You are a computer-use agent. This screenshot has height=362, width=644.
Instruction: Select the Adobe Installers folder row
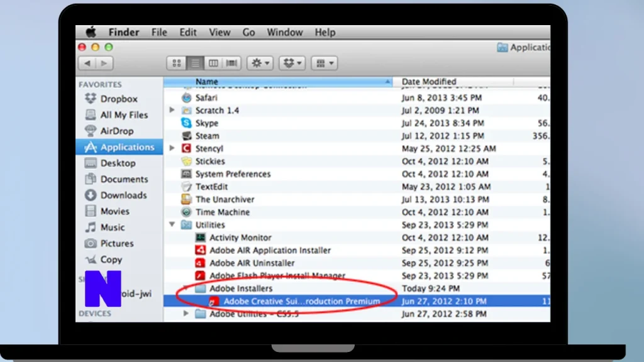tap(357, 288)
